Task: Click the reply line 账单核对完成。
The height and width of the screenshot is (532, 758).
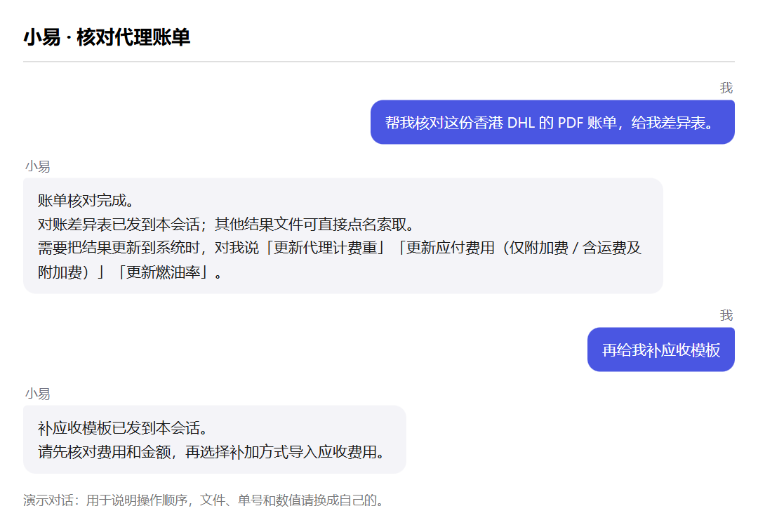Action: click(86, 201)
